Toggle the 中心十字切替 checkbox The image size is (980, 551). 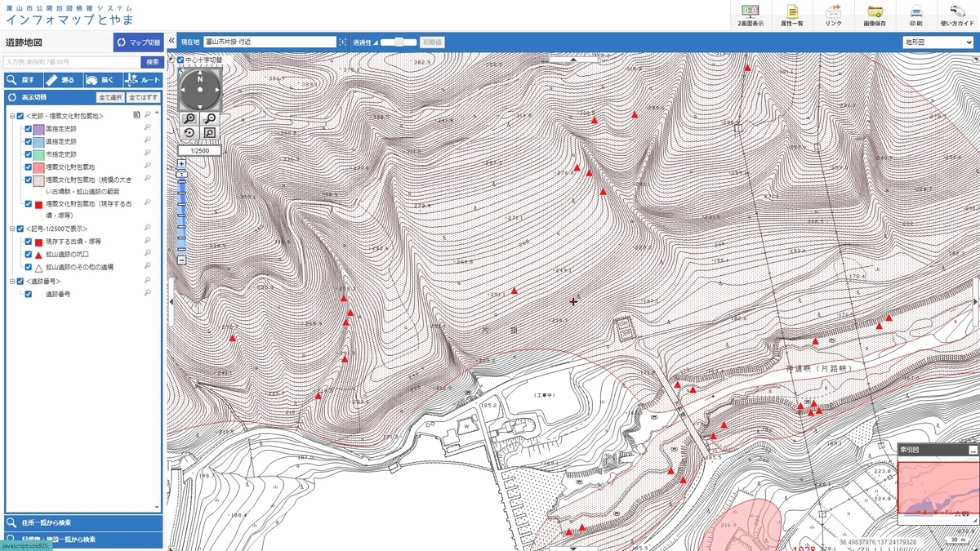coord(180,60)
